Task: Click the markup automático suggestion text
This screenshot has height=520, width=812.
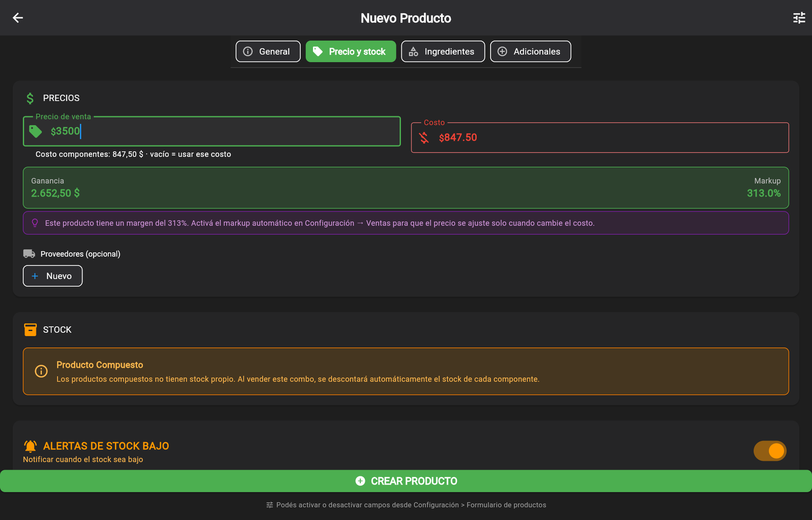Action: point(320,223)
